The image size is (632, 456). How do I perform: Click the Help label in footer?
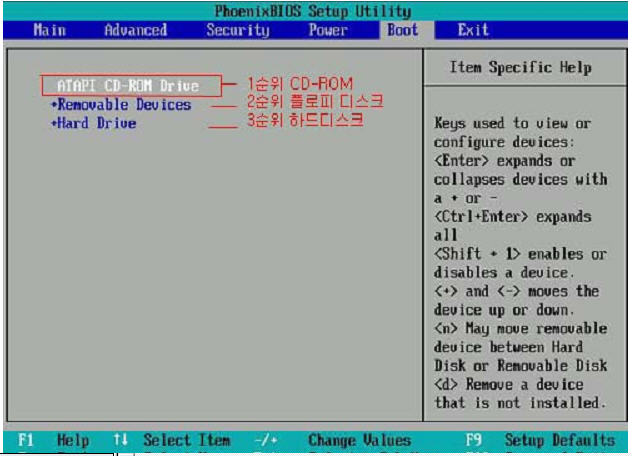(73, 440)
